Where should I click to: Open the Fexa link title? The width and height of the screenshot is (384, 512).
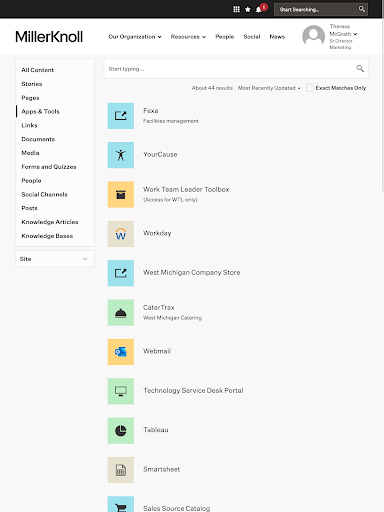[x=151, y=110]
